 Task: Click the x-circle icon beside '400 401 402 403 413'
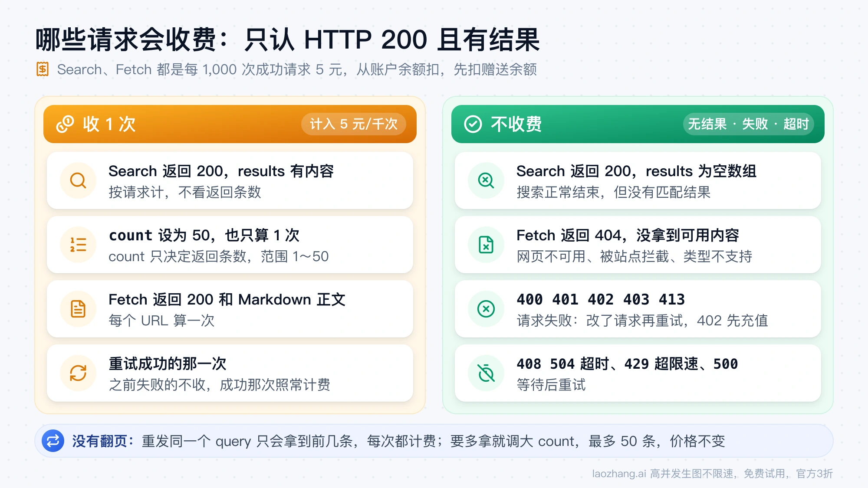(486, 309)
